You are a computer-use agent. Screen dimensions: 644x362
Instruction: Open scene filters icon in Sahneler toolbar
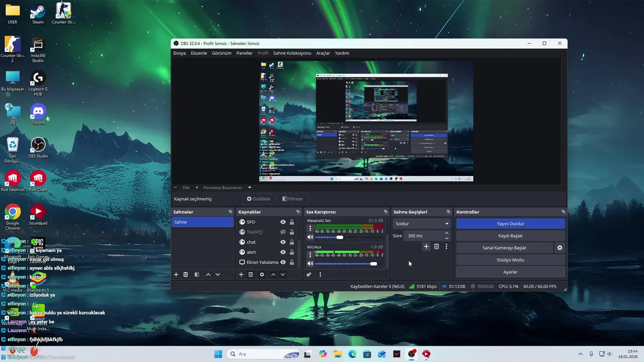click(197, 275)
